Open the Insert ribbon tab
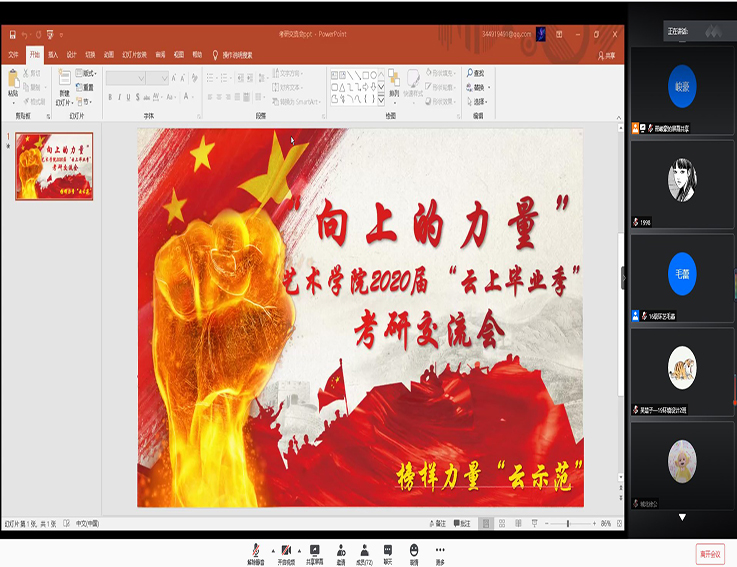 tap(53, 55)
